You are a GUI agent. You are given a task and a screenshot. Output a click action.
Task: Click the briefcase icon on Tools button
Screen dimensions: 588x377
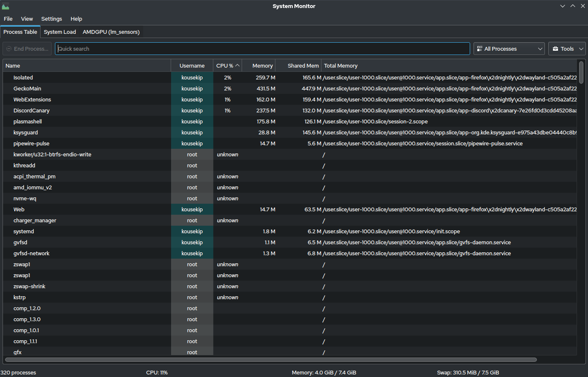pos(555,49)
